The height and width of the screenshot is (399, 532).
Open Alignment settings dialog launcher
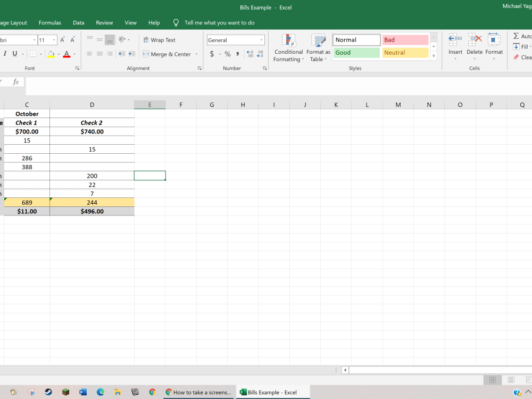[x=199, y=68]
